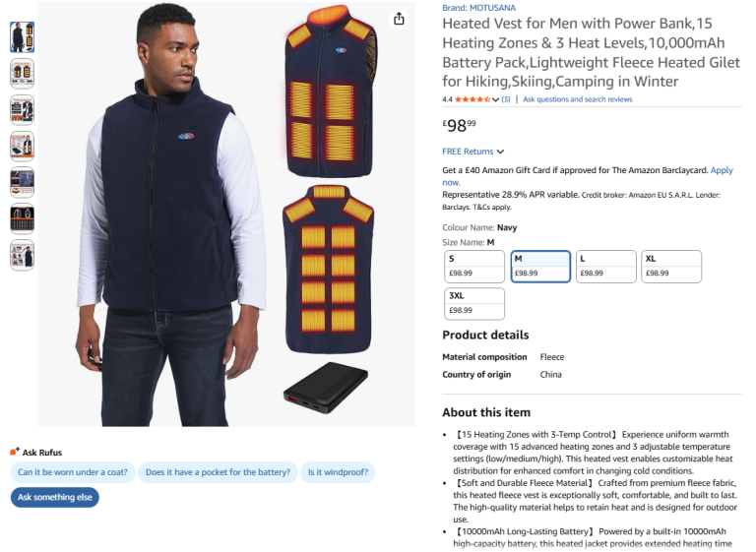Expand the FREE Returns dropdown
Screen dimensions: 756x552
[473, 152]
